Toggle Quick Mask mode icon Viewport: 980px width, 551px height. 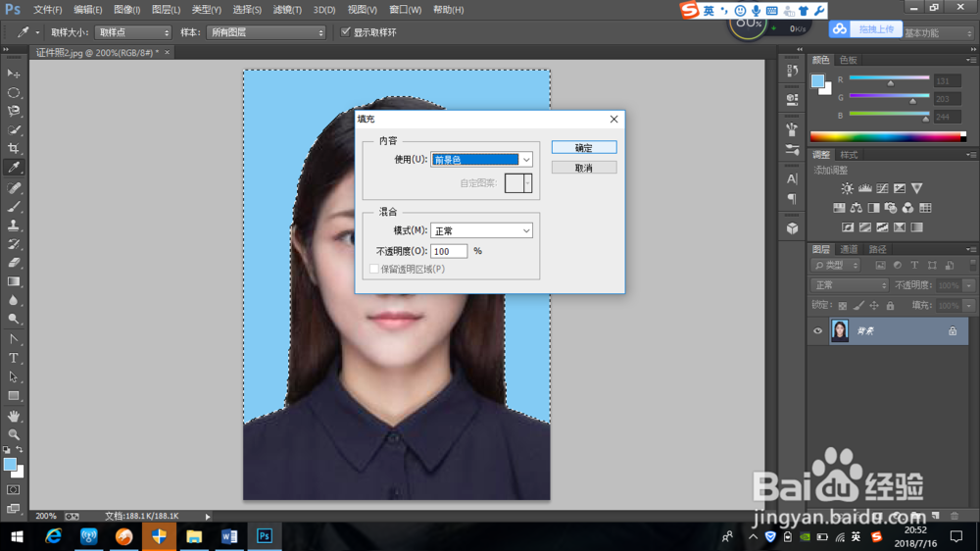(13, 489)
